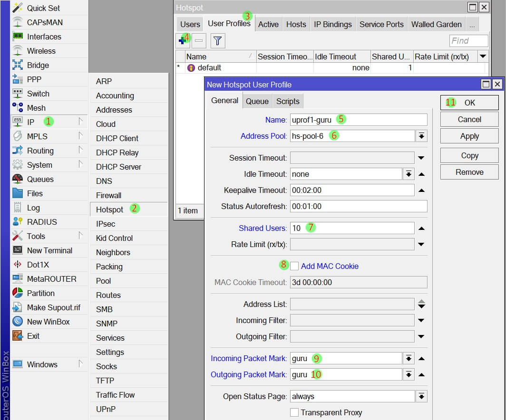Expand the Session Timeout field arrow
Viewport: 506px width, 420px height.
tap(421, 158)
